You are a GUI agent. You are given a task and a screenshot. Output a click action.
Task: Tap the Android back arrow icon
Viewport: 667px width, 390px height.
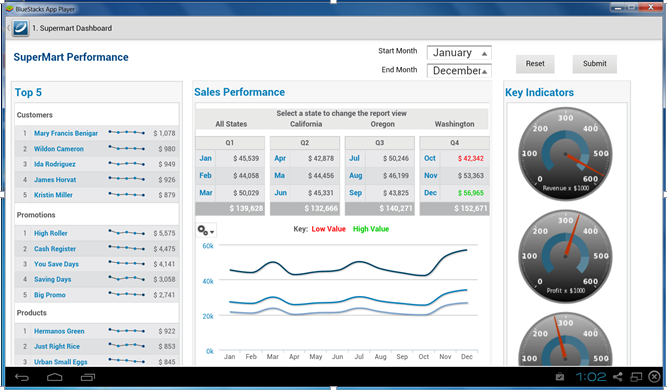(x=22, y=377)
